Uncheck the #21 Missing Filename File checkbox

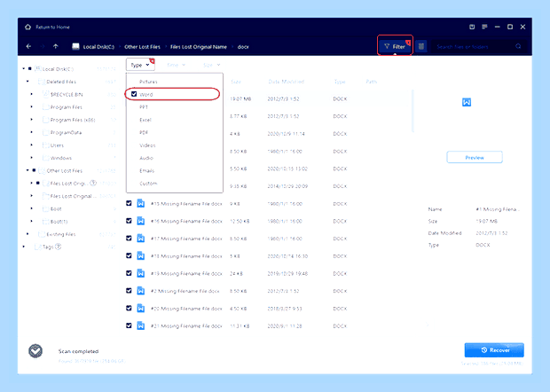(x=129, y=325)
